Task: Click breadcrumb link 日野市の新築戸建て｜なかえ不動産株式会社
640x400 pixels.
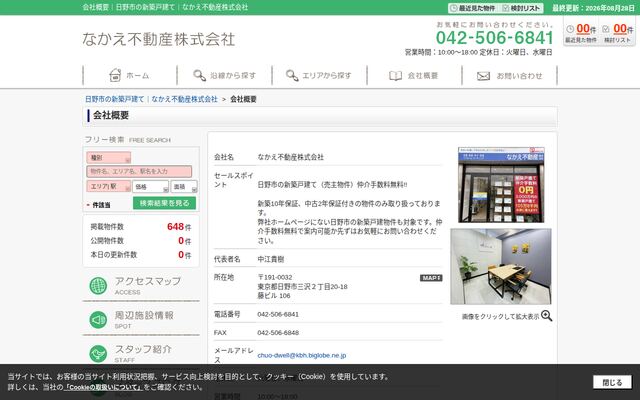Action: (151, 99)
